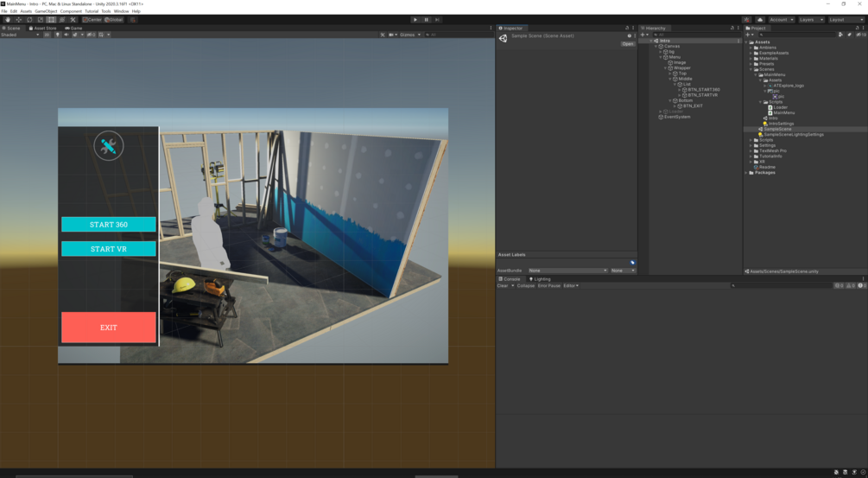
Task: Open AssetBundle None dropdown
Action: tap(567, 271)
